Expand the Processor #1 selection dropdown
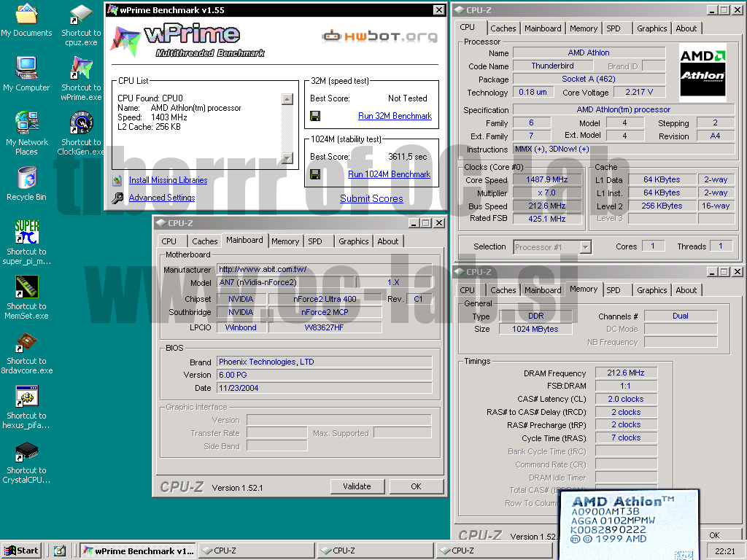This screenshot has width=747, height=560. click(586, 247)
